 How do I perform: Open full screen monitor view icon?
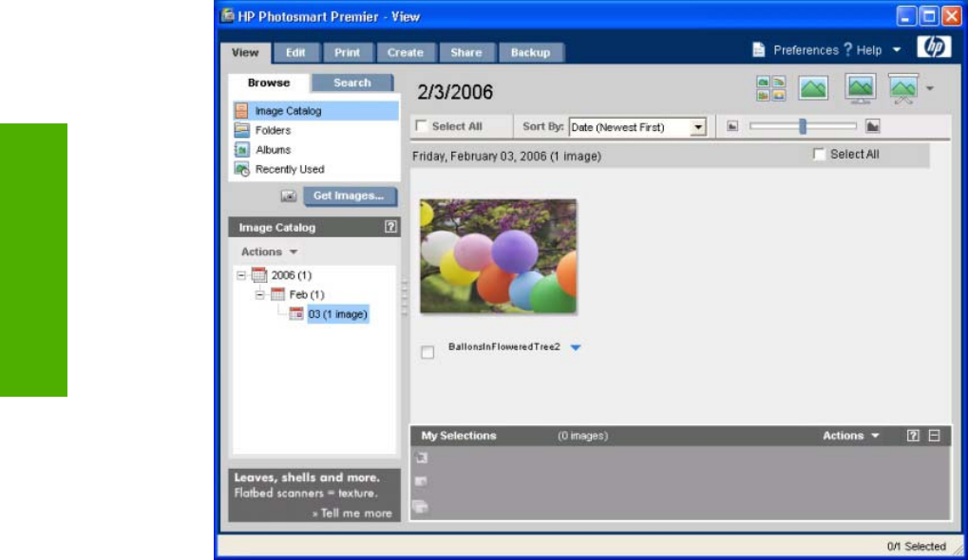pos(860,88)
